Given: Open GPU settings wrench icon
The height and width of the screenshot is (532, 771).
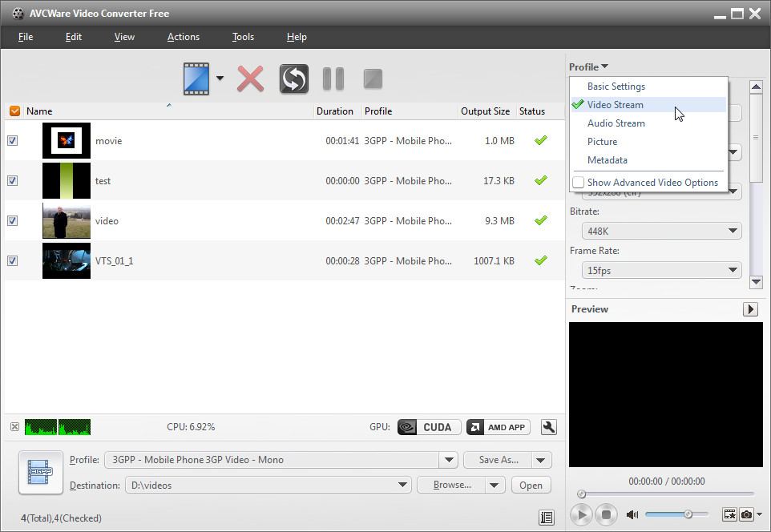Looking at the screenshot, I should pyautogui.click(x=549, y=427).
